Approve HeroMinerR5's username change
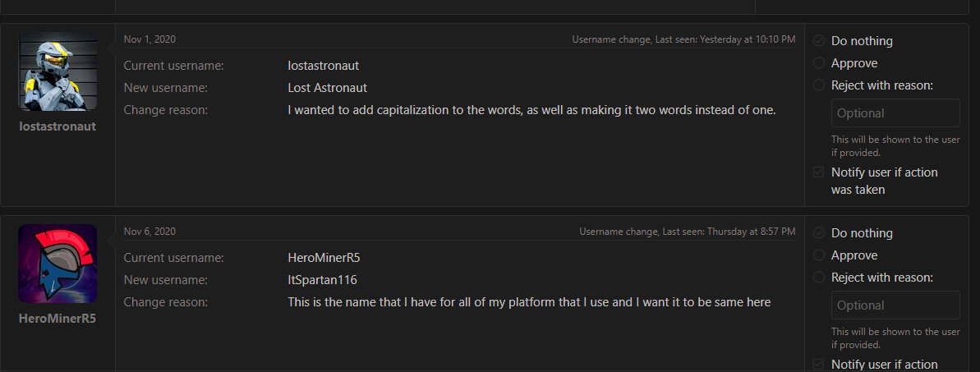 (819, 255)
